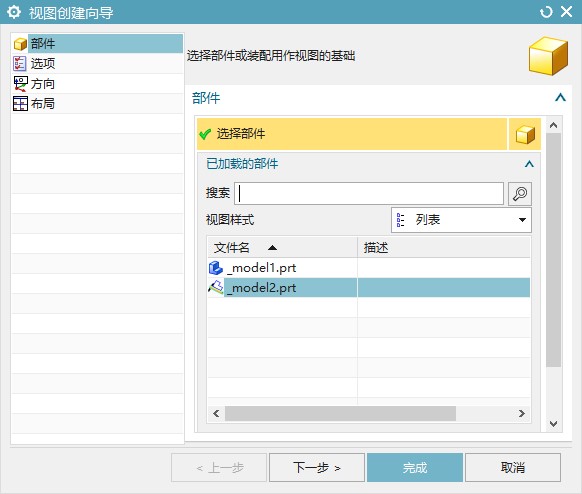
Task: Click the _model2.prt drawing icon
Action: 216,288
